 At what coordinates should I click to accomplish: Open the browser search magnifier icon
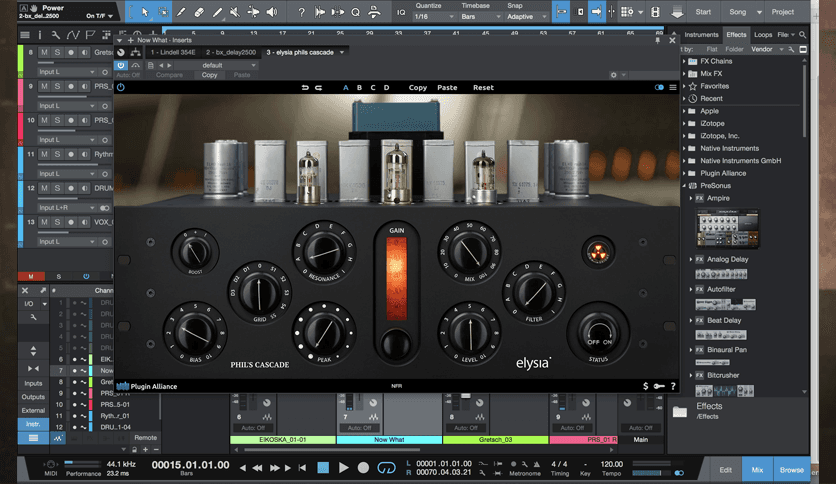pyautogui.click(x=802, y=35)
